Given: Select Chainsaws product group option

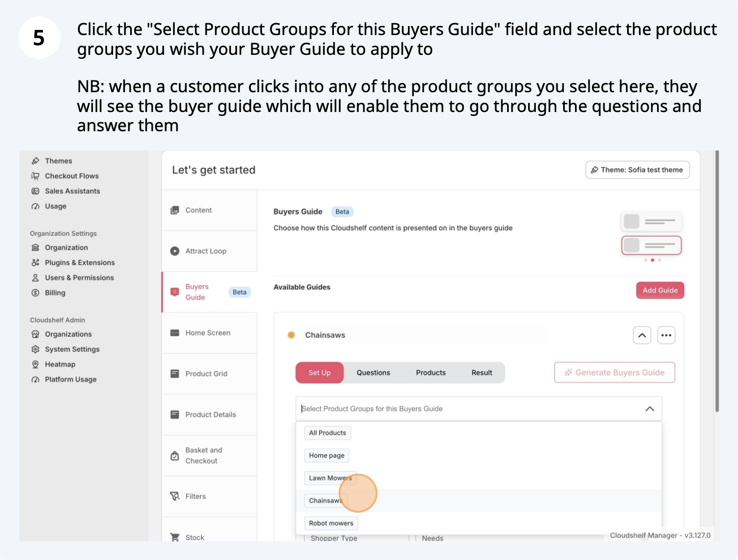Looking at the screenshot, I should [x=325, y=501].
